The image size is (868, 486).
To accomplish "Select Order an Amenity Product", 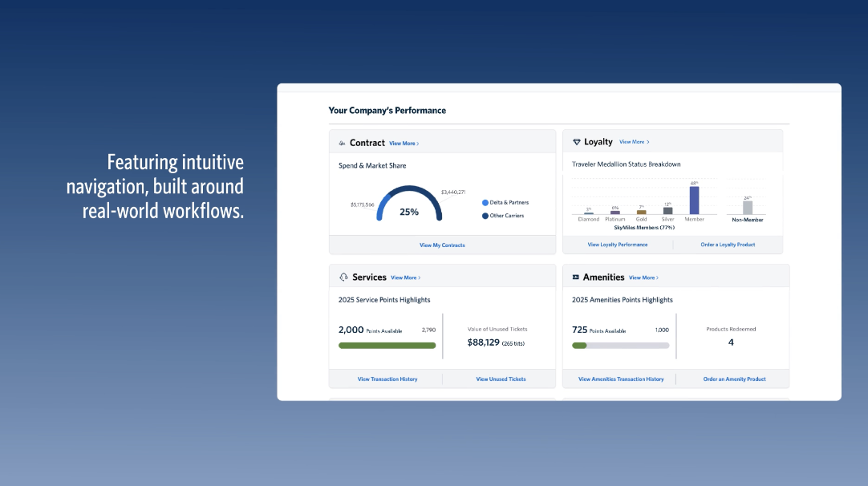I will click(734, 379).
